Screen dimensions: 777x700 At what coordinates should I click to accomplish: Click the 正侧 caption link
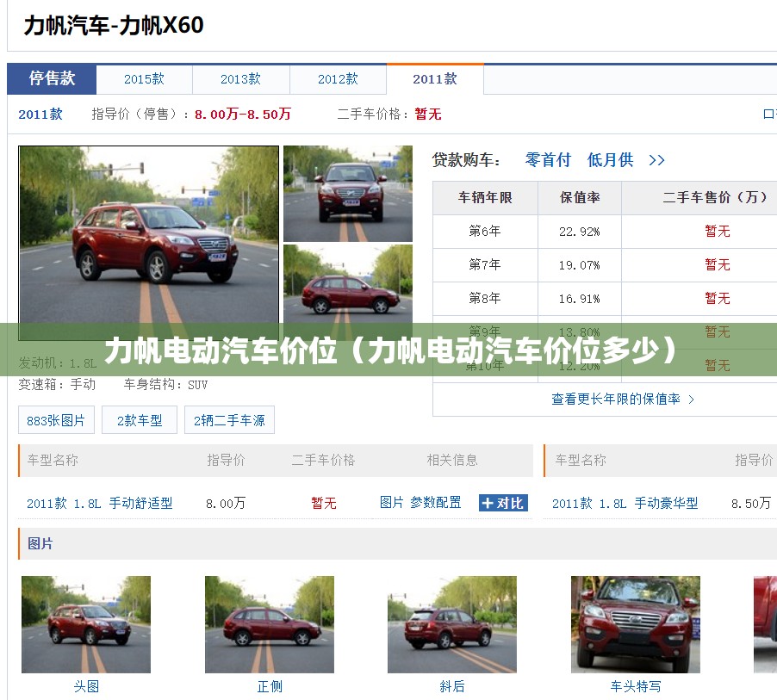270,686
